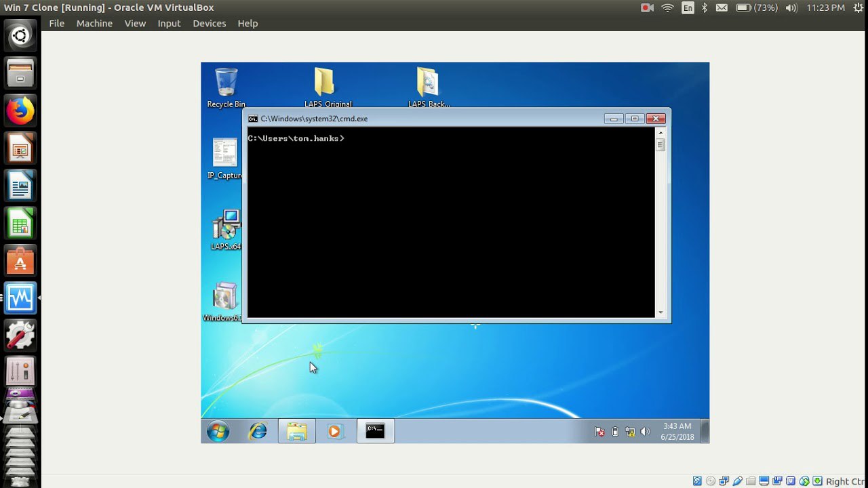Click the Windows tray volume speaker icon
868x488 pixels.
tap(645, 432)
